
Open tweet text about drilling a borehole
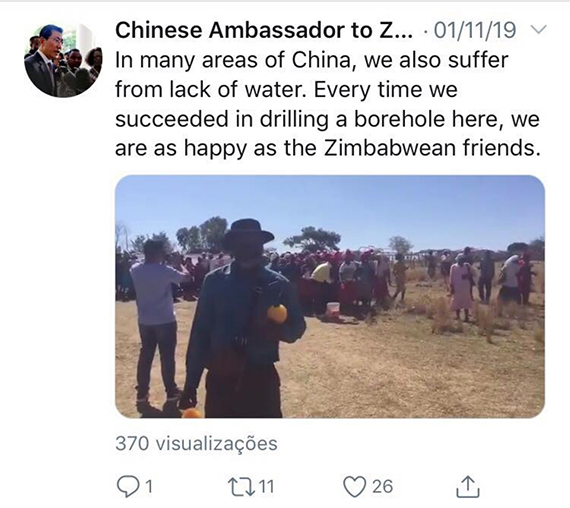(x=327, y=104)
